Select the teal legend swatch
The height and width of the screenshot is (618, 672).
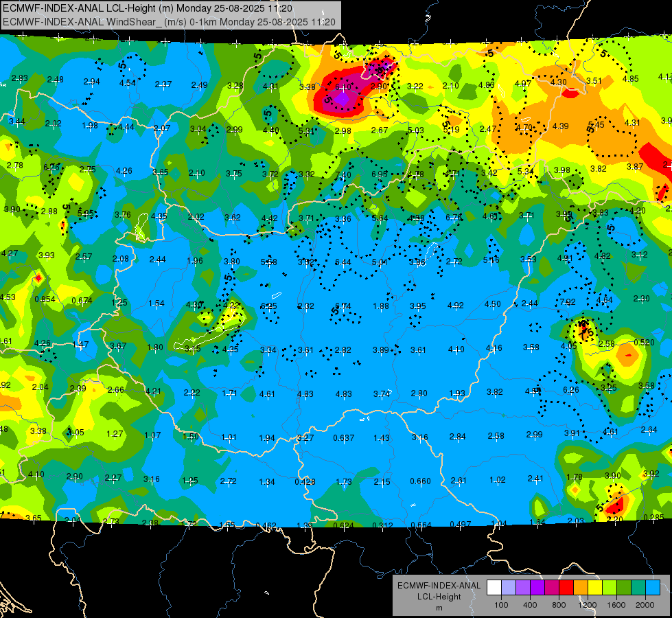[x=638, y=587]
